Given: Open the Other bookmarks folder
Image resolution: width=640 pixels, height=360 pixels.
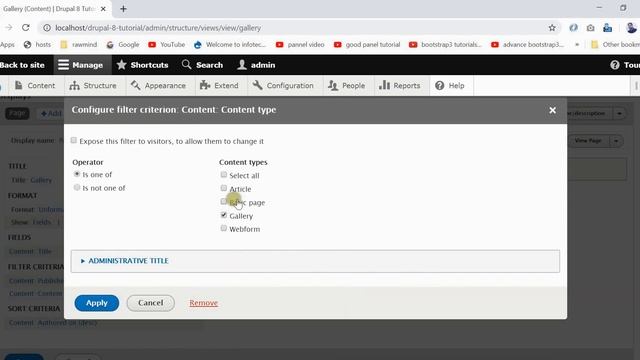Looking at the screenshot, I should pos(616,44).
